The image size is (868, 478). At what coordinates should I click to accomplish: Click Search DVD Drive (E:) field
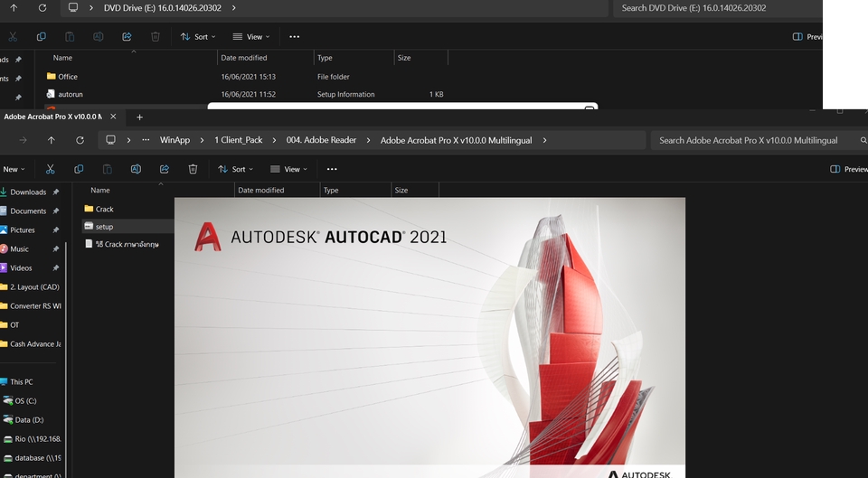click(x=717, y=8)
